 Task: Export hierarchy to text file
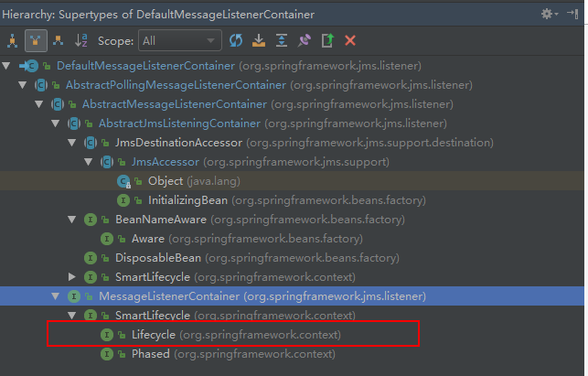(x=327, y=40)
